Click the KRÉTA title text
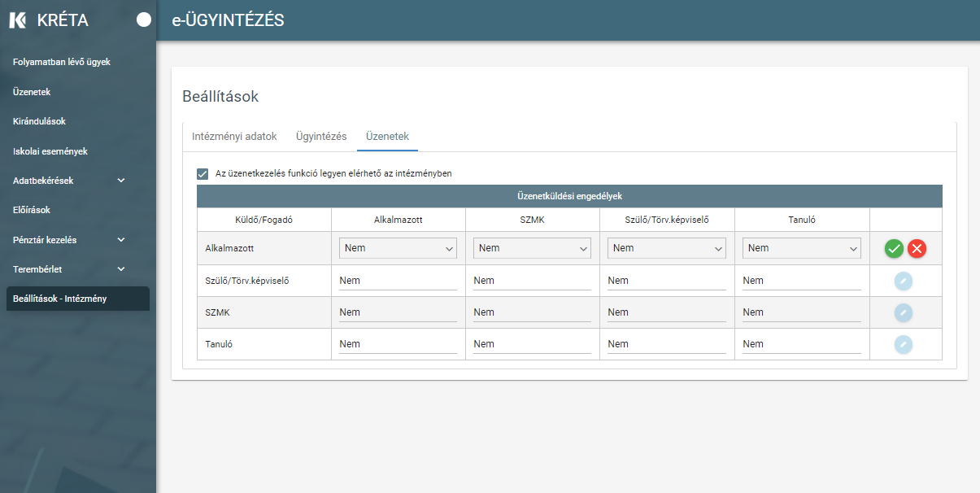Screen dimensions: 980x493 [x=63, y=20]
